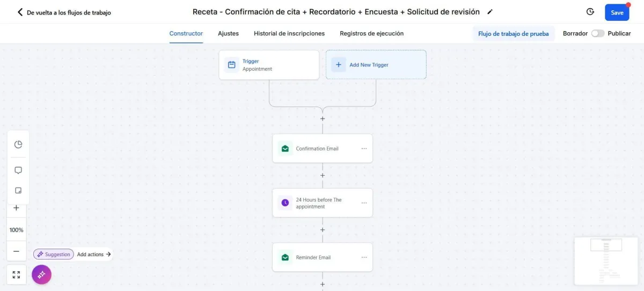Open the purple AI assistant button
The image size is (644, 291).
pos(41,274)
